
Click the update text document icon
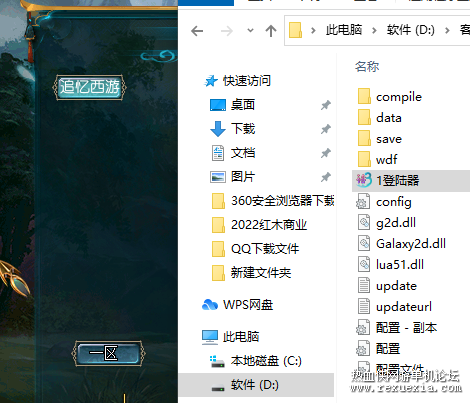click(364, 285)
